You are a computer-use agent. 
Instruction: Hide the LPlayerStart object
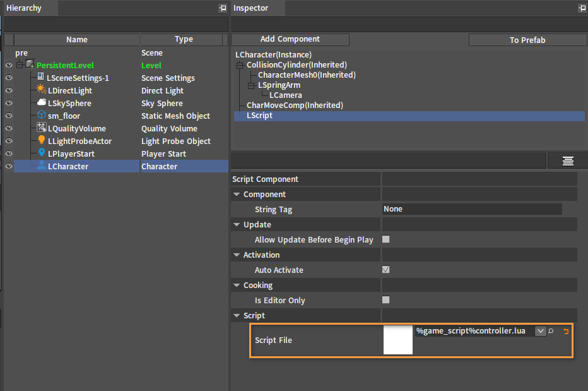[9, 153]
